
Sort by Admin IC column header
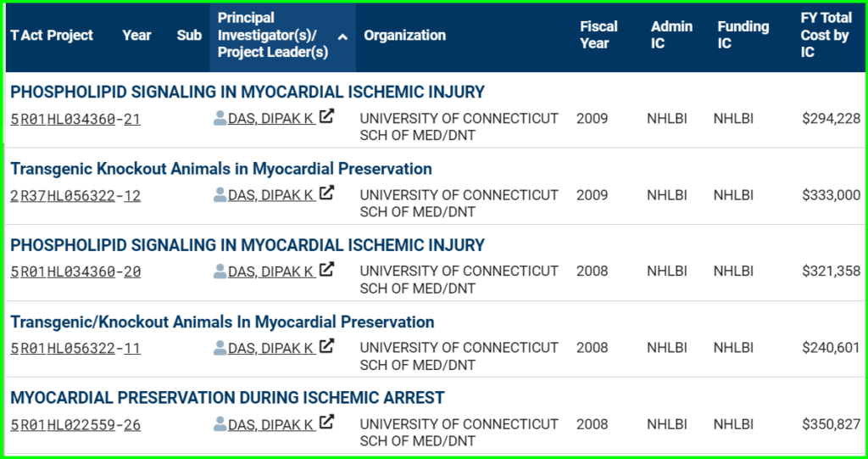(x=671, y=35)
